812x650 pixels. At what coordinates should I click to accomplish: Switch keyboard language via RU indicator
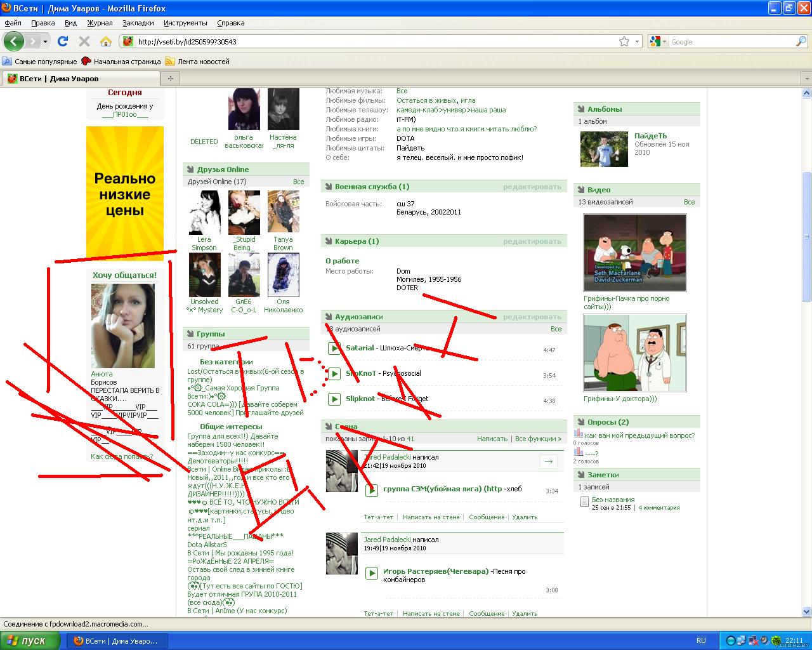coord(701,640)
